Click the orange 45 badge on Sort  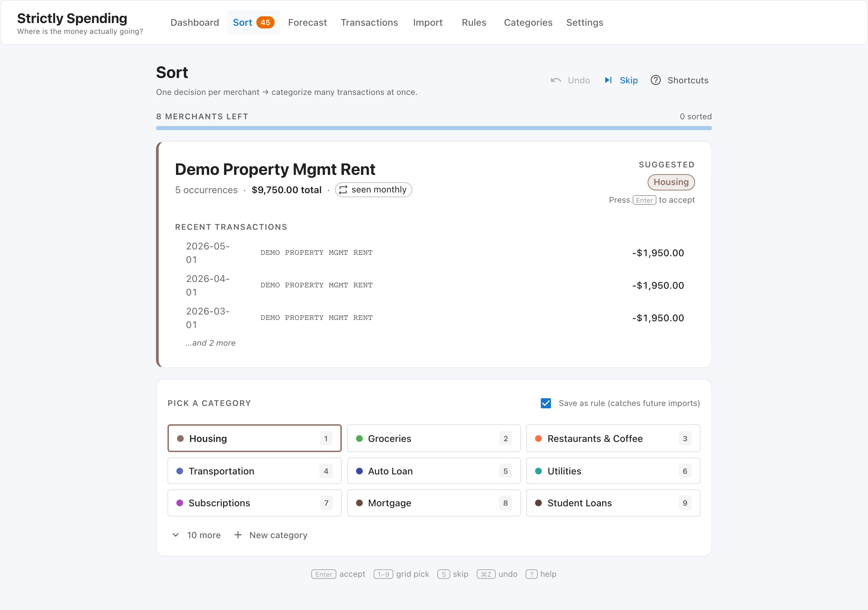click(x=265, y=22)
